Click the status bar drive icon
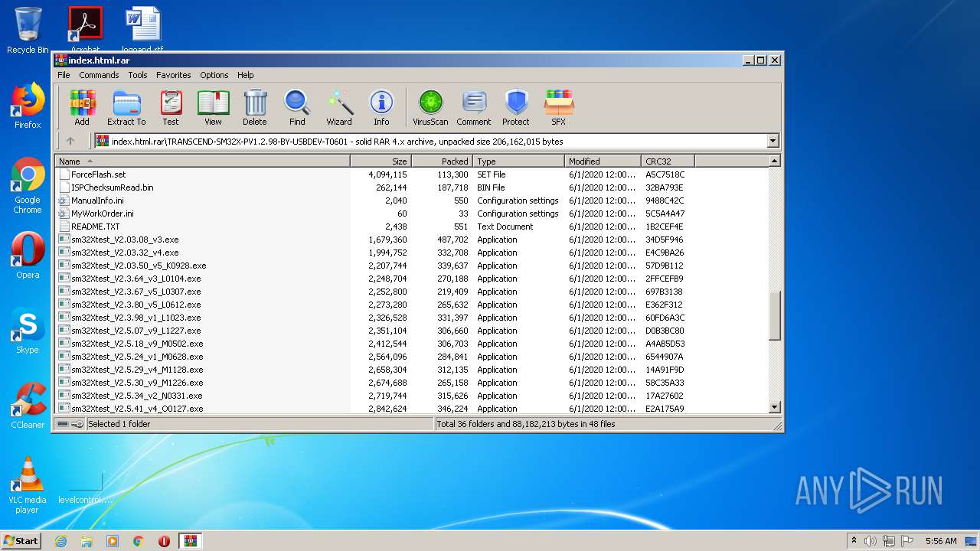Screen dimensions: 980x551 pyautogui.click(x=63, y=424)
